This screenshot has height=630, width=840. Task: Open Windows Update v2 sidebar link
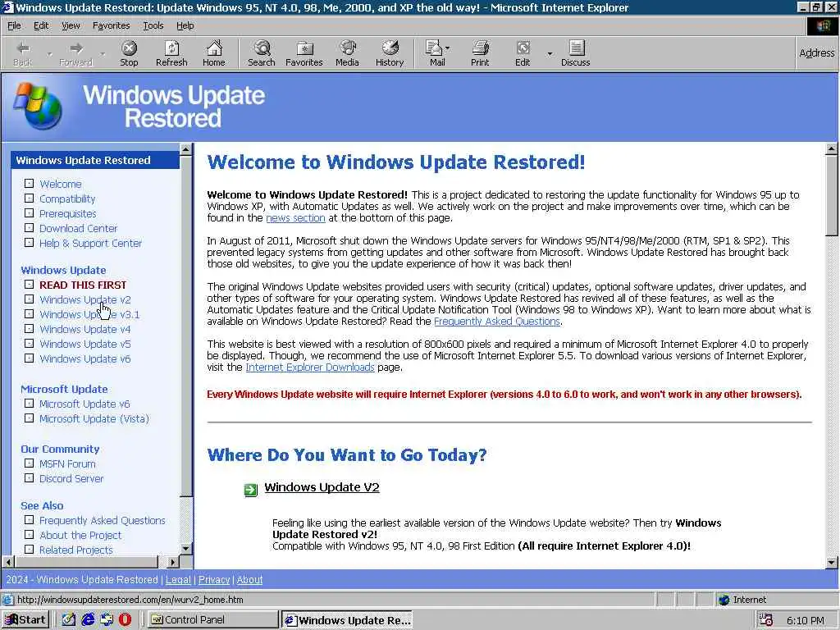[85, 299]
